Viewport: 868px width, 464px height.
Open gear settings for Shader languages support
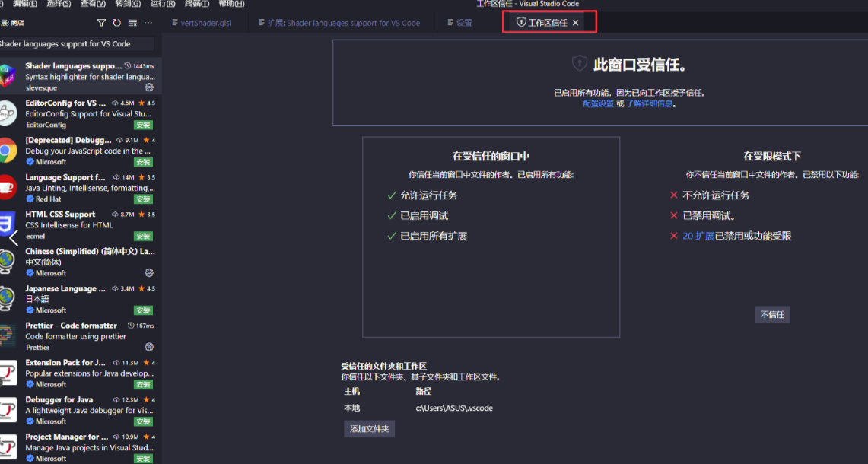point(149,87)
